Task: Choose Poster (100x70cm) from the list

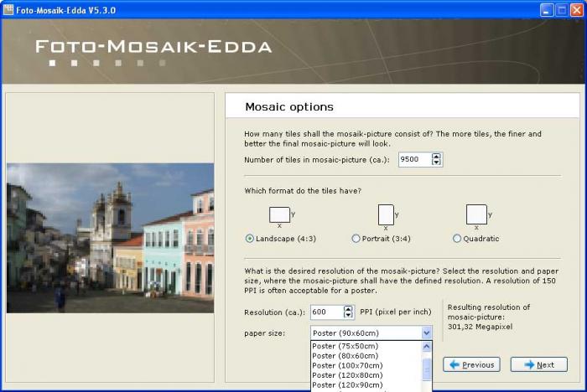Action: [366, 365]
